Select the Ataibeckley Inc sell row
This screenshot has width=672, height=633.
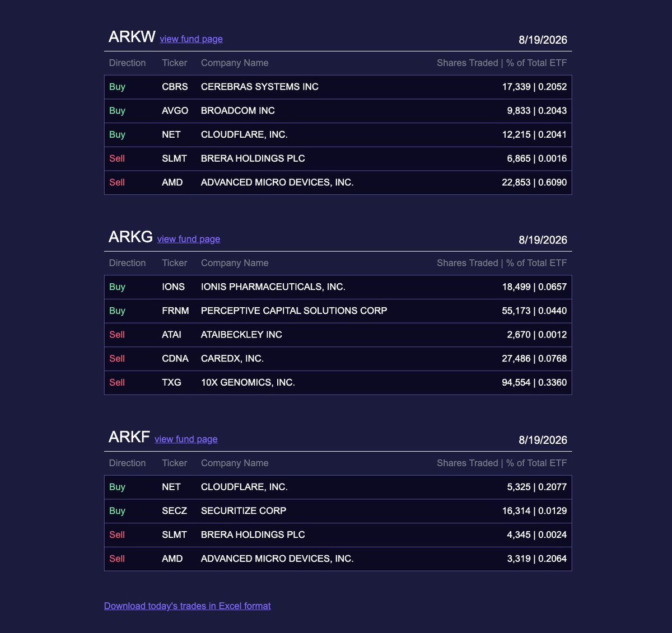click(338, 335)
